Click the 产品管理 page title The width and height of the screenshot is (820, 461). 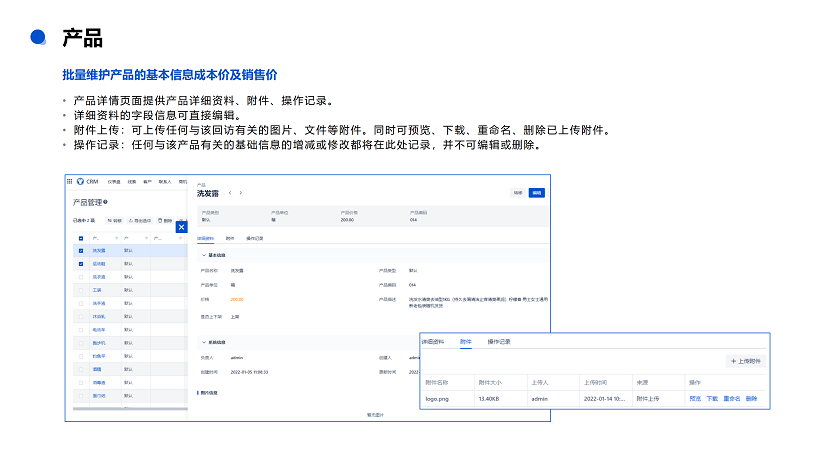pos(87,202)
